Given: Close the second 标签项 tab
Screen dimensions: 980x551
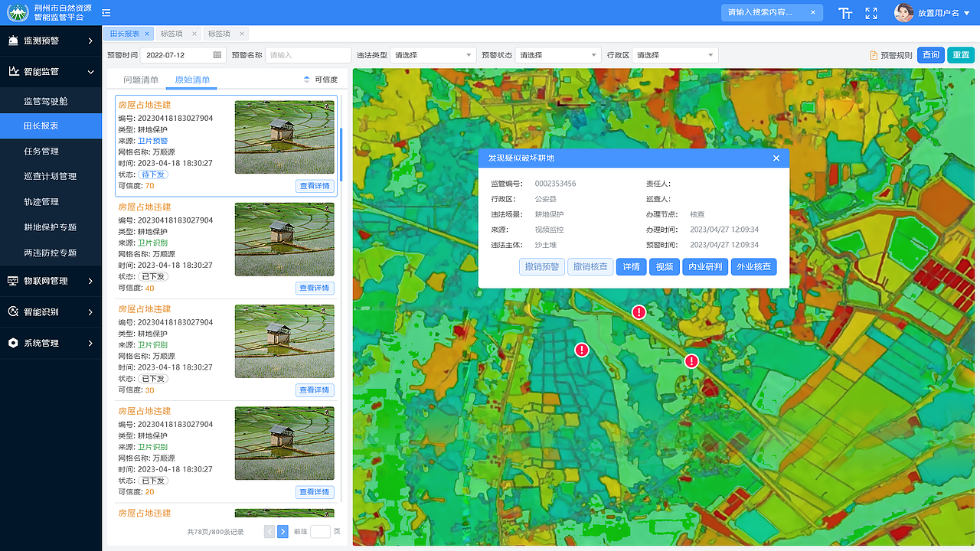Looking at the screenshot, I should coord(242,34).
